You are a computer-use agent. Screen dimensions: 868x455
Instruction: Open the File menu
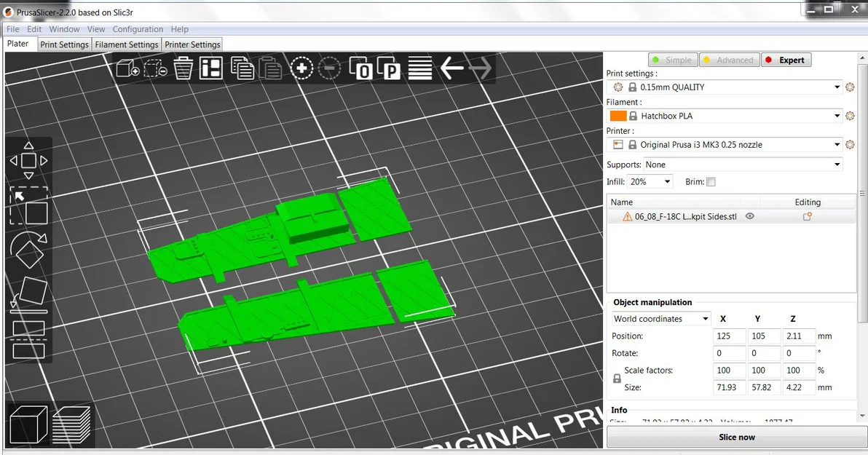[12, 29]
